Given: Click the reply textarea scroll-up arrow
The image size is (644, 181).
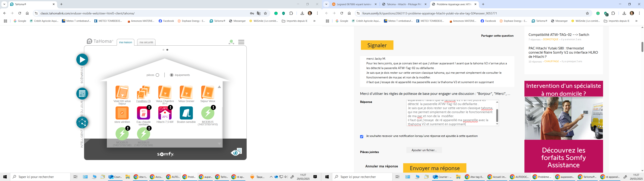Looking at the screenshot, I should pyautogui.click(x=497, y=102).
